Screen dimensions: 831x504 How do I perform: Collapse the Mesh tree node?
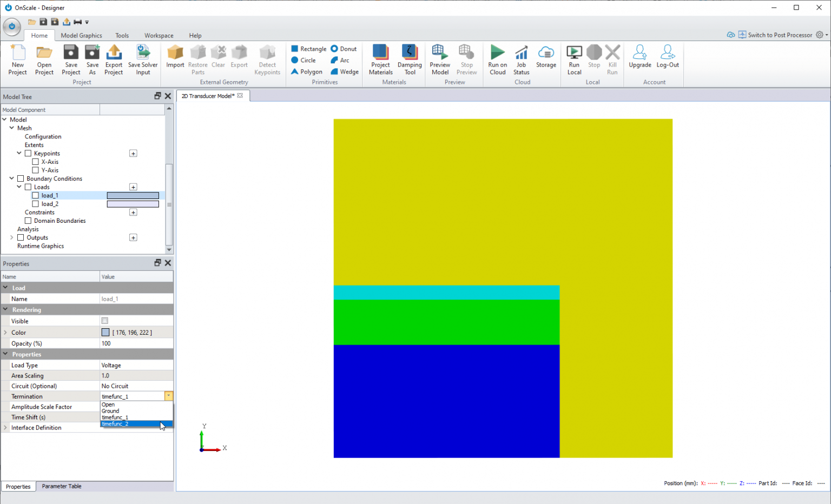point(11,128)
